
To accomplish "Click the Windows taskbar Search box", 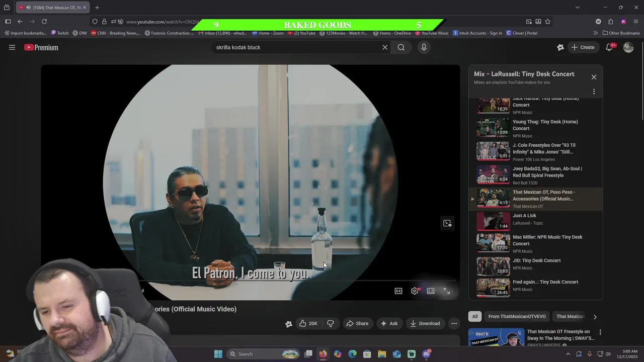I will pyautogui.click(x=264, y=354).
